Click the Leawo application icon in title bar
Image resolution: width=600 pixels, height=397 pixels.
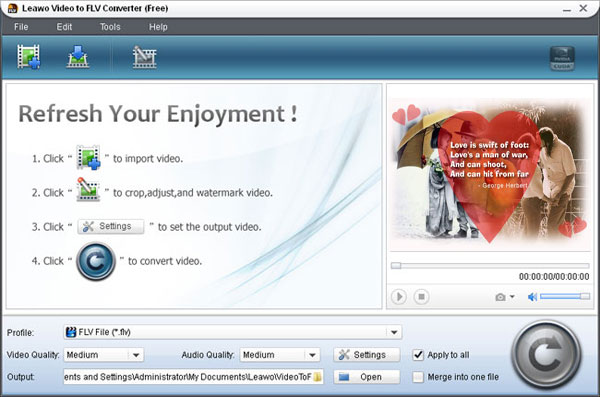[13, 8]
